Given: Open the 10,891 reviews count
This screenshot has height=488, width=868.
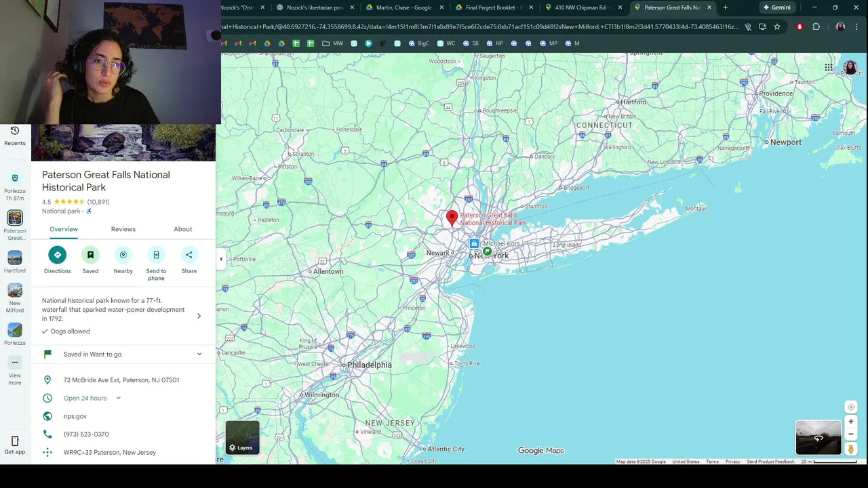Looking at the screenshot, I should 98,202.
